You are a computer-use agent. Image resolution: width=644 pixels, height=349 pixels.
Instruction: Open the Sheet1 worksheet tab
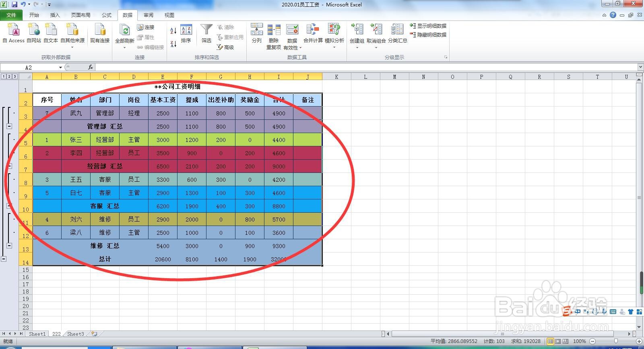(37, 334)
